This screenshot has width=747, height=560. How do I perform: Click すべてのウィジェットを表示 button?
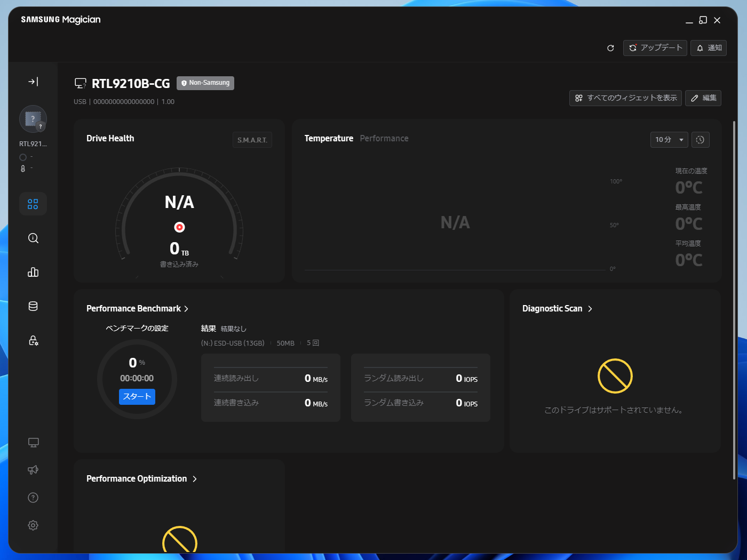(x=625, y=98)
